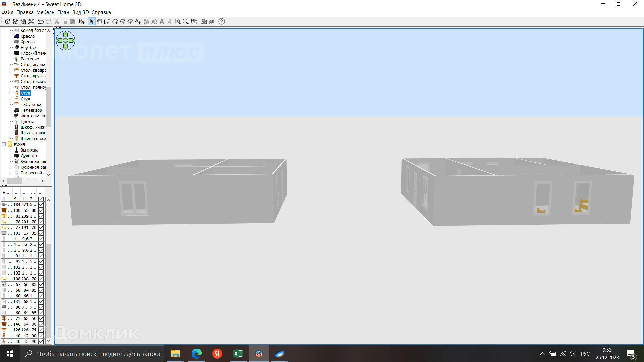
Task: Click the Create photo camera icon
Action: click(x=204, y=22)
